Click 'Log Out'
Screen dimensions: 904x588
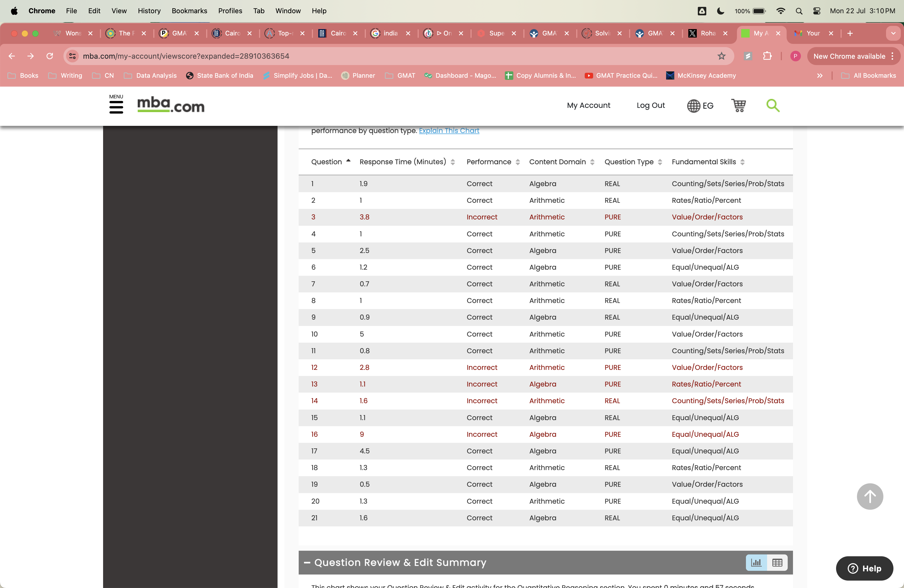click(650, 105)
